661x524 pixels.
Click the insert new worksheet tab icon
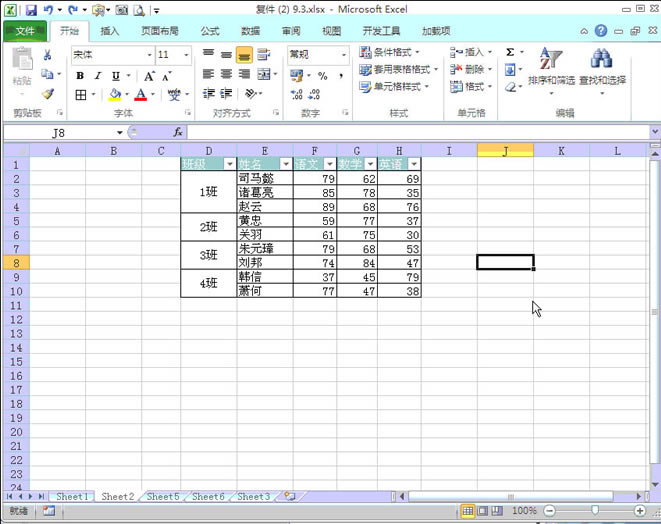coord(290,496)
